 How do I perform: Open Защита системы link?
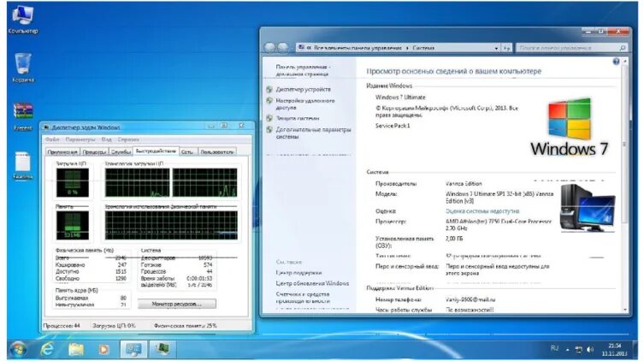[x=298, y=118]
